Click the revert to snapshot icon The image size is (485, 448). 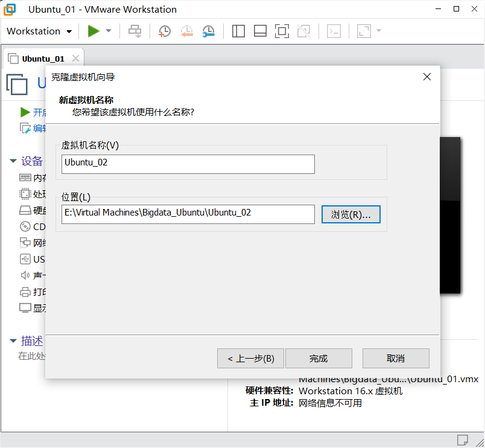coord(187,31)
